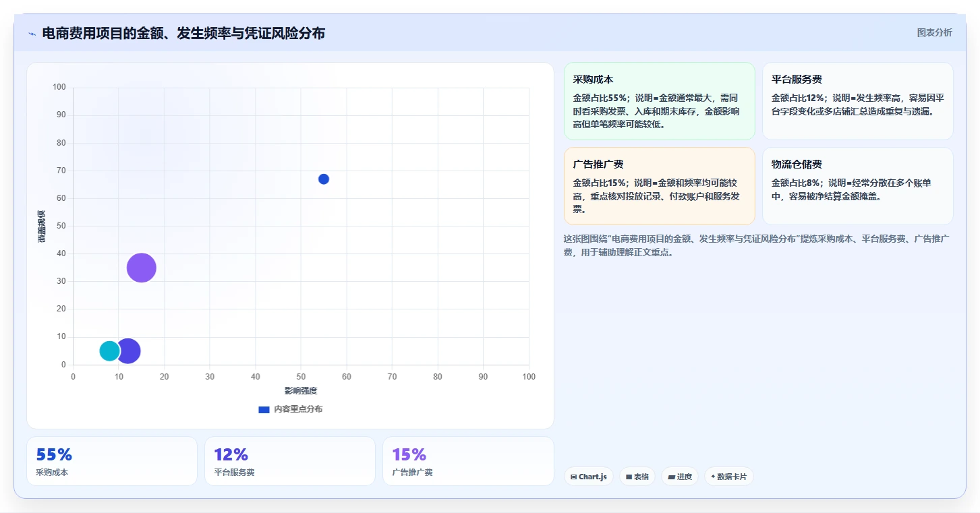Select the 进度 tag

[x=680, y=477]
